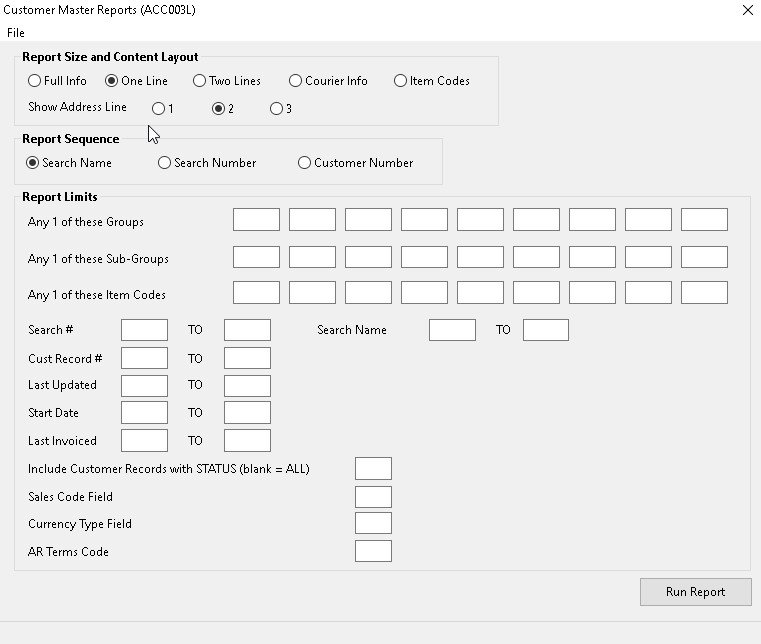Focus the last Groups input box

click(x=704, y=219)
